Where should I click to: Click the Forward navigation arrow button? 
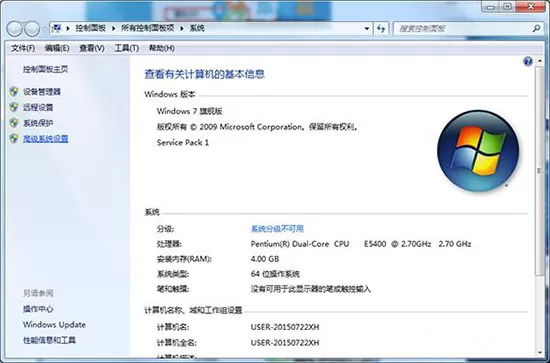(32, 29)
